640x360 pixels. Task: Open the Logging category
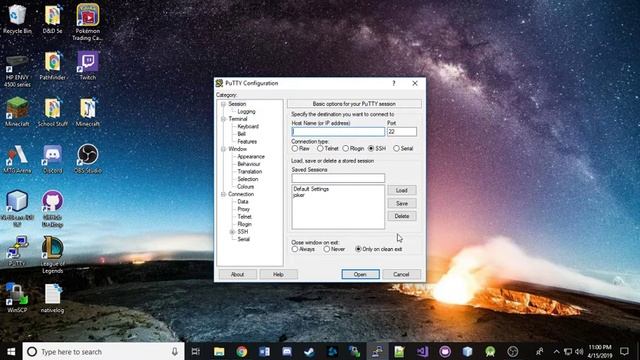(246, 111)
